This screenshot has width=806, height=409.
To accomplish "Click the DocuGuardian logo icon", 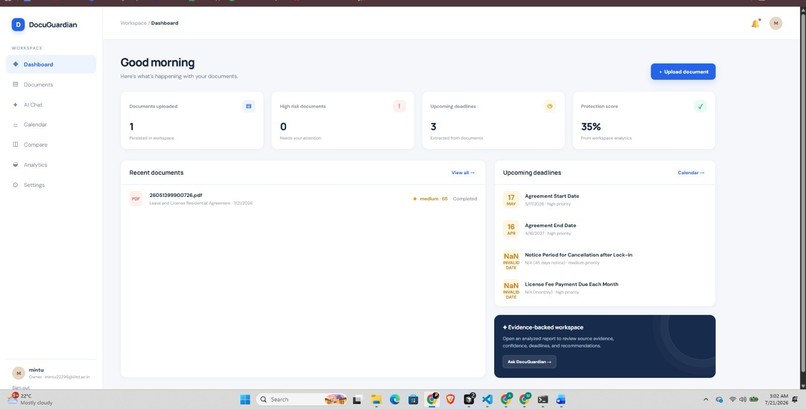I will tap(18, 24).
